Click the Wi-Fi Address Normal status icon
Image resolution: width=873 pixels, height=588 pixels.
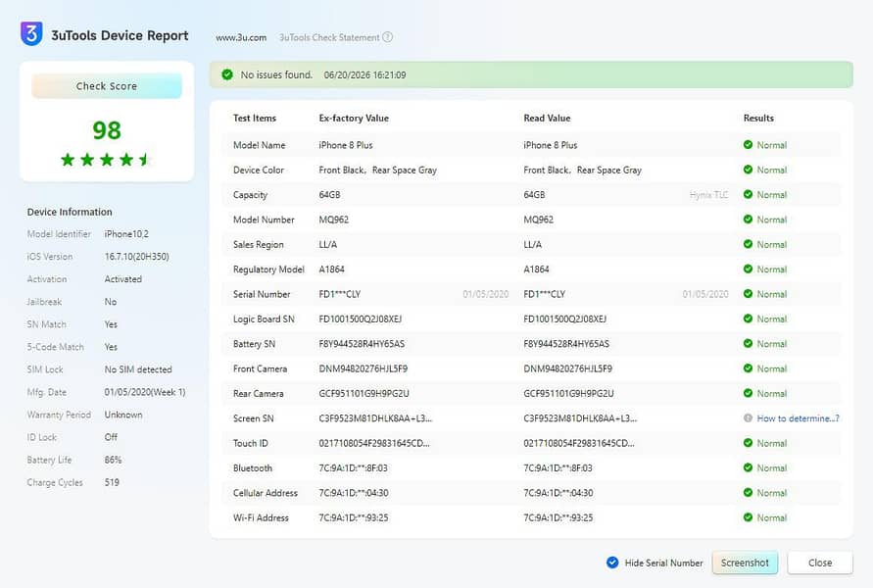coord(748,517)
